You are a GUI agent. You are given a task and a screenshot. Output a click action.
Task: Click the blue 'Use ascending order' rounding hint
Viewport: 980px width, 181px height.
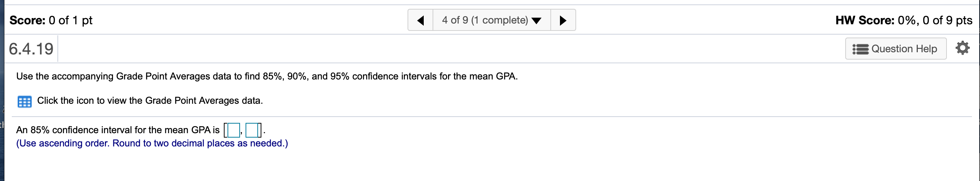click(152, 143)
